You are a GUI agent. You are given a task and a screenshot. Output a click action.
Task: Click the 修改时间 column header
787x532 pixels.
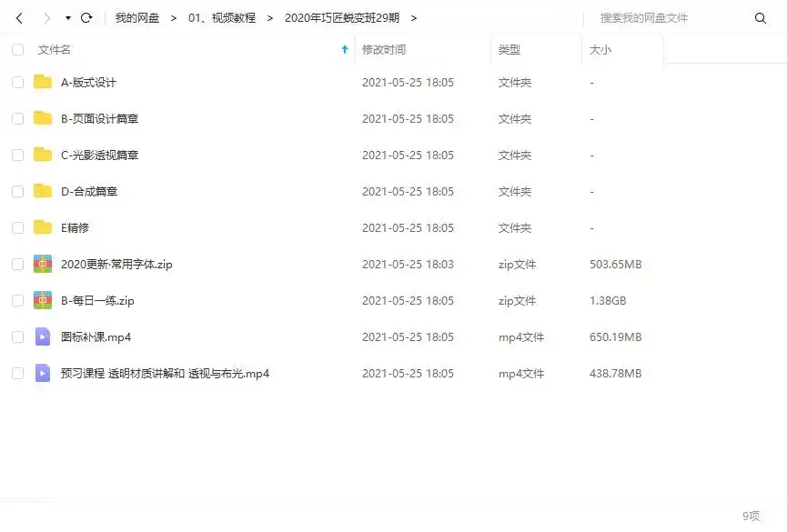click(x=386, y=50)
